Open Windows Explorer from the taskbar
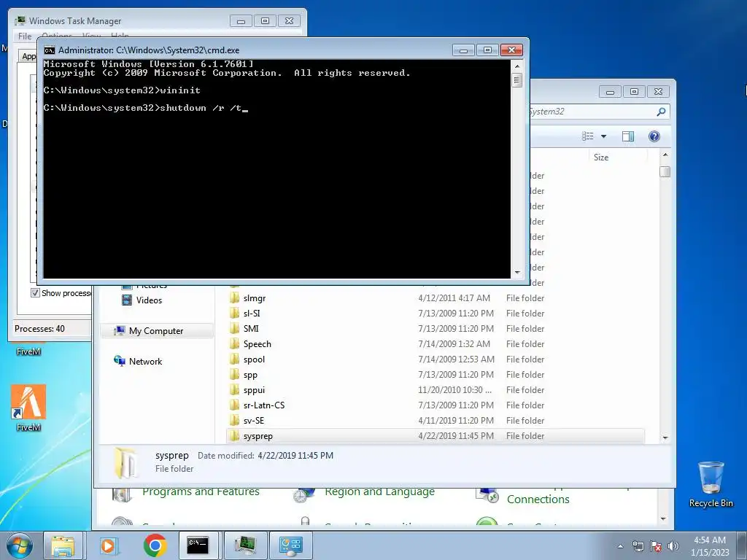 pyautogui.click(x=63, y=545)
